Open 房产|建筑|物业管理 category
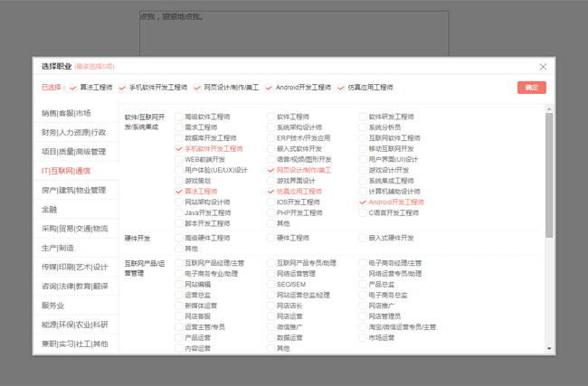The width and height of the screenshot is (588, 386). 75,190
